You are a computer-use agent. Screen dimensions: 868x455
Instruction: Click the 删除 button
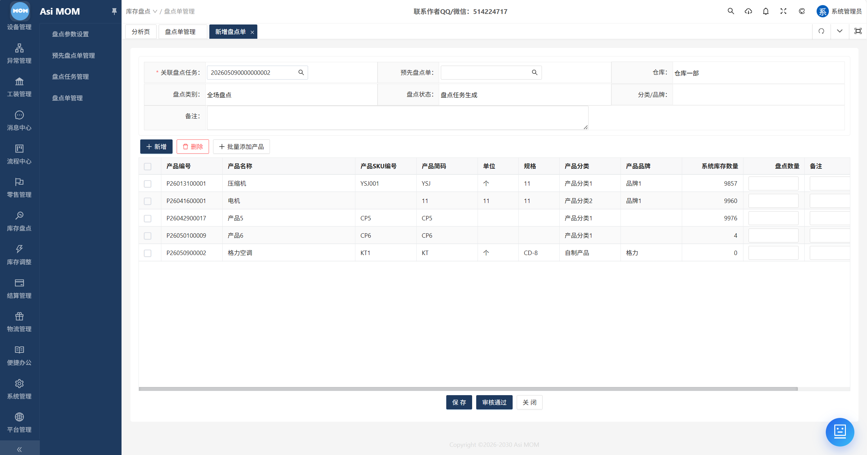[x=193, y=147]
